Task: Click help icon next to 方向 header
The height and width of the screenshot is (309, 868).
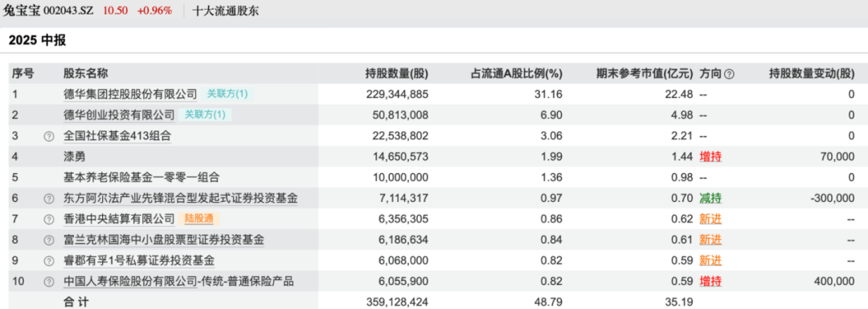Action: [x=730, y=74]
